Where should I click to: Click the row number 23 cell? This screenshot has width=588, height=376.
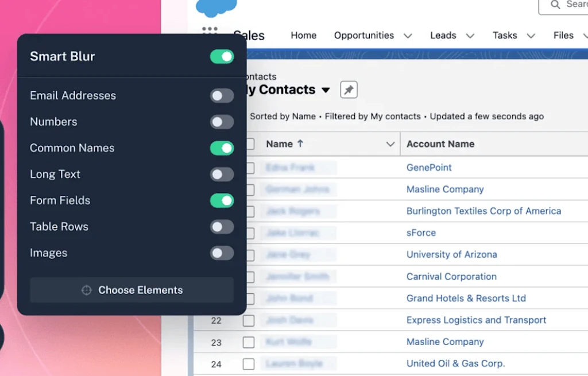coord(216,343)
